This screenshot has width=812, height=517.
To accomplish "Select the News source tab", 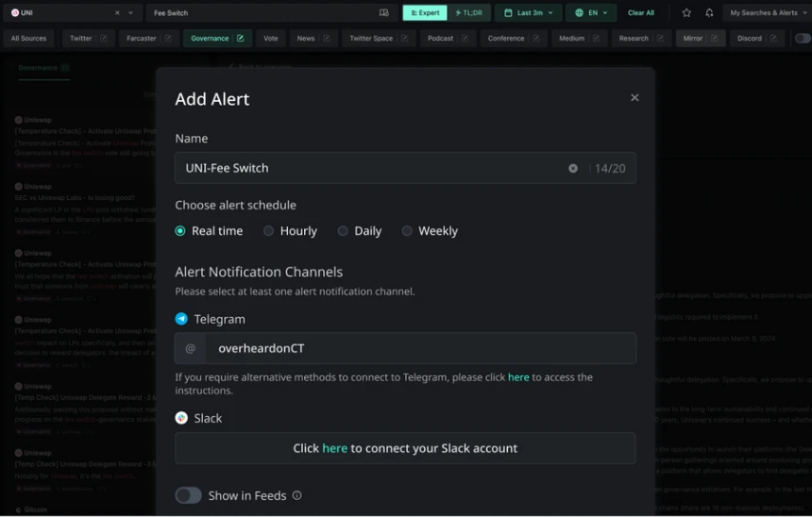I will [x=306, y=39].
